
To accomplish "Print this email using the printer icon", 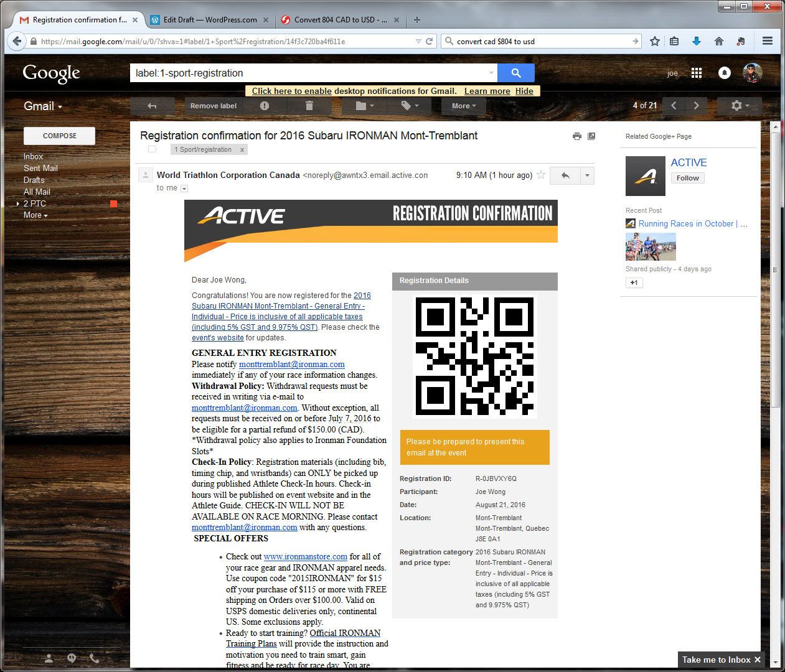I will [576, 136].
